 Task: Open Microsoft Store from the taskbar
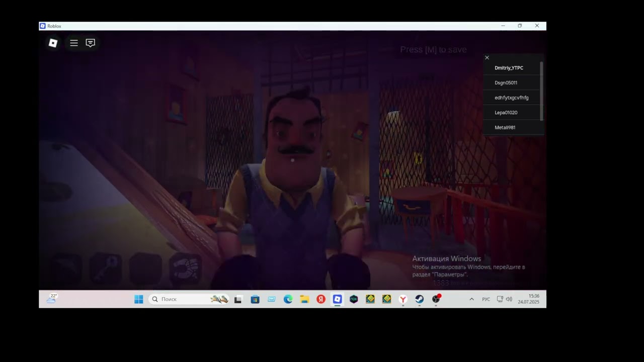(x=255, y=299)
